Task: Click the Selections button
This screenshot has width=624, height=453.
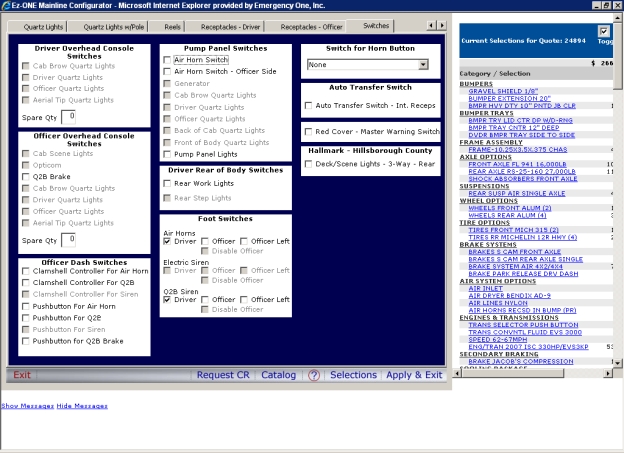Action: tap(353, 375)
